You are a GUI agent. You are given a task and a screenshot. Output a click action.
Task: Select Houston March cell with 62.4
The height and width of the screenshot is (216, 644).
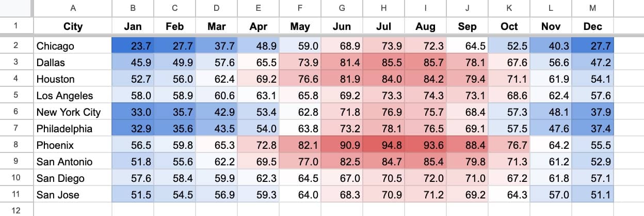click(x=216, y=79)
